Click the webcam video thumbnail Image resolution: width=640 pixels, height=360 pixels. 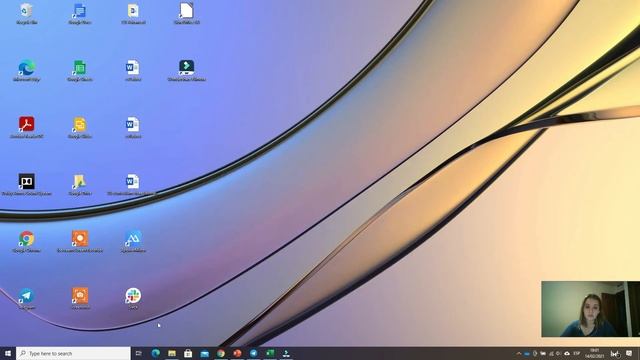point(590,309)
